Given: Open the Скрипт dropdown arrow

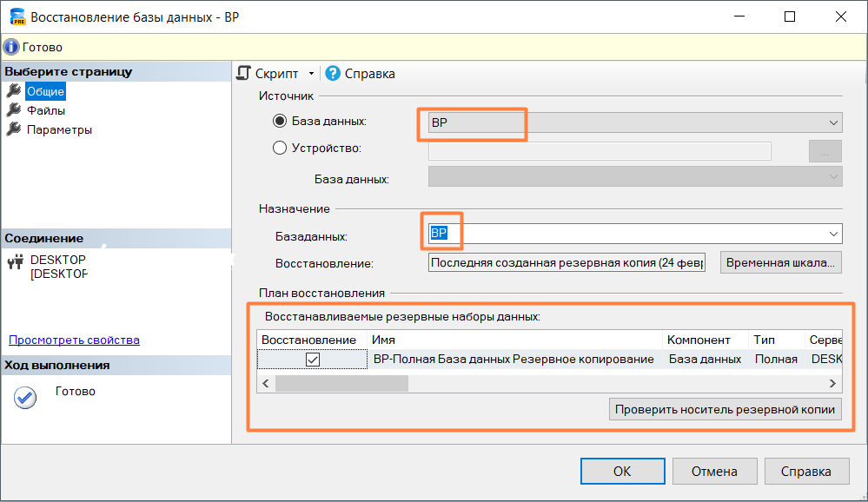Looking at the screenshot, I should pyautogui.click(x=311, y=74).
